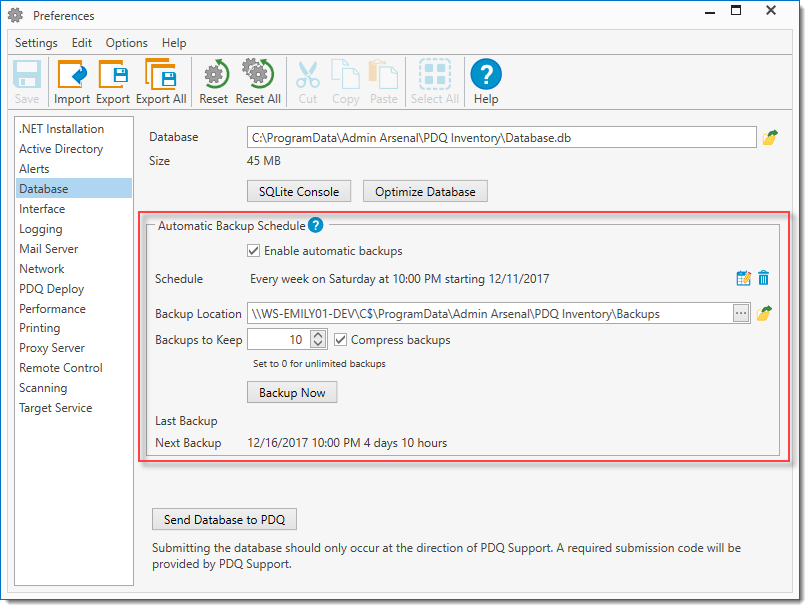This screenshot has width=810, height=610.
Task: Click the Optimize Database button
Action: [425, 191]
